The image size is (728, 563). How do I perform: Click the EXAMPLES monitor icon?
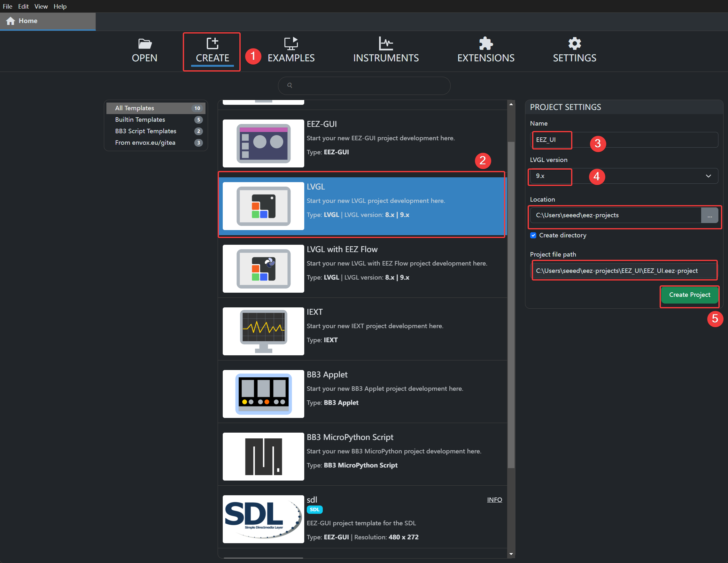coord(291,44)
